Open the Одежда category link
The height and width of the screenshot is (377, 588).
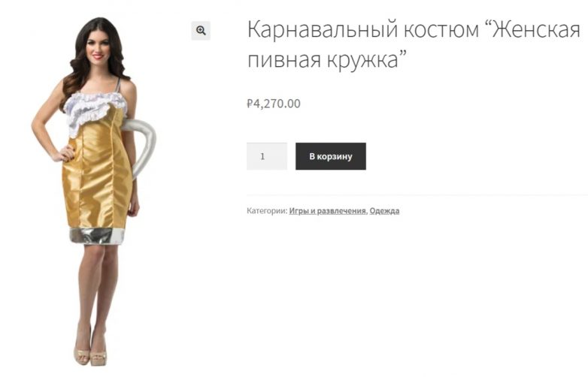click(384, 211)
